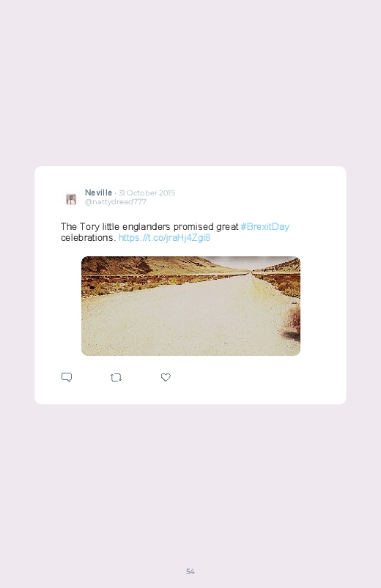Click page number 54 at bottom

pyautogui.click(x=190, y=571)
